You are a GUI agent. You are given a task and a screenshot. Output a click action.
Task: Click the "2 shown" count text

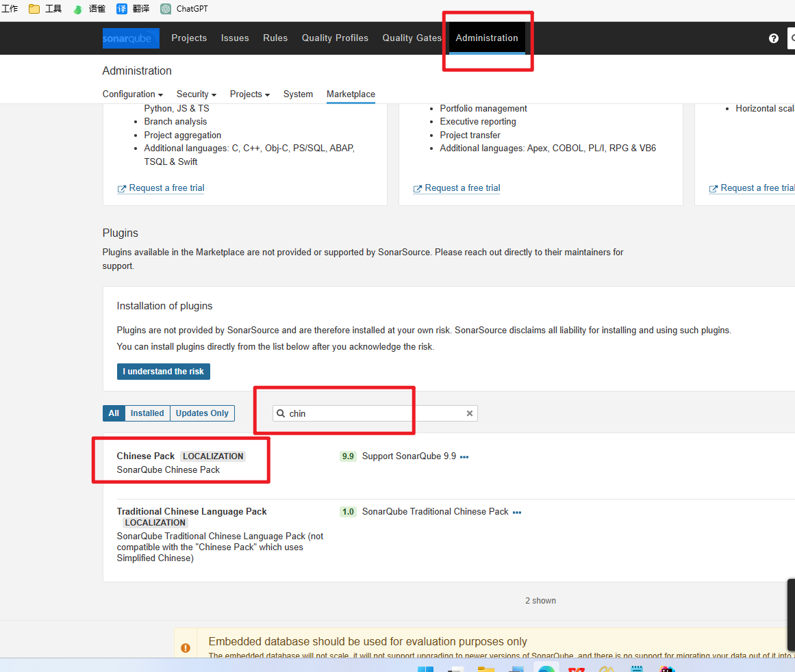tap(540, 601)
